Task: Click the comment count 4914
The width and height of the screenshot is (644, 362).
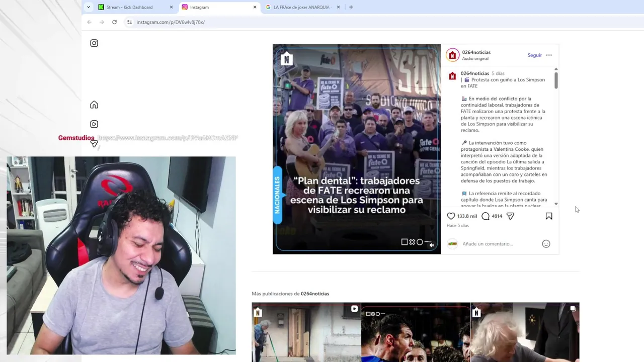Action: [x=497, y=216]
